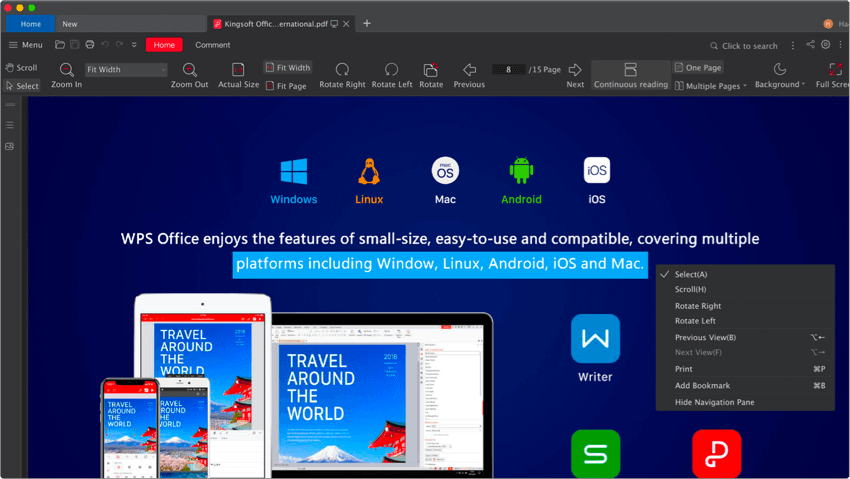Click the open folder icon

click(60, 45)
